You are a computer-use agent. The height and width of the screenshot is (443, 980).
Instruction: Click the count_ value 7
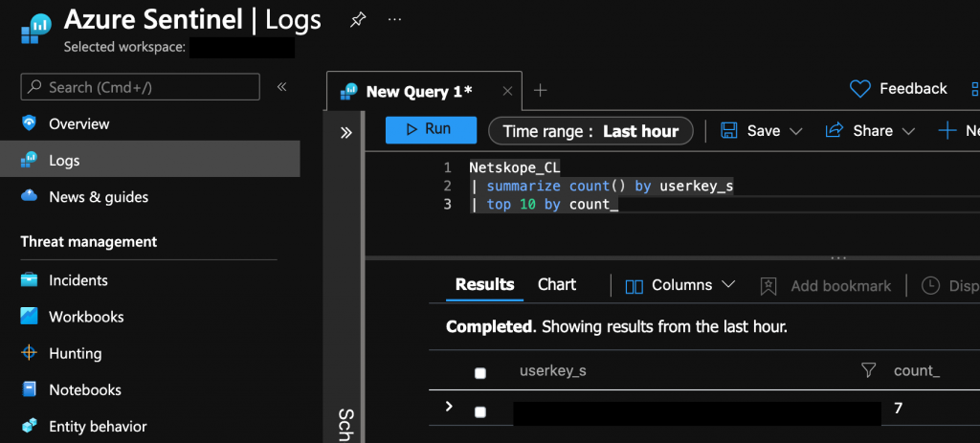898,409
